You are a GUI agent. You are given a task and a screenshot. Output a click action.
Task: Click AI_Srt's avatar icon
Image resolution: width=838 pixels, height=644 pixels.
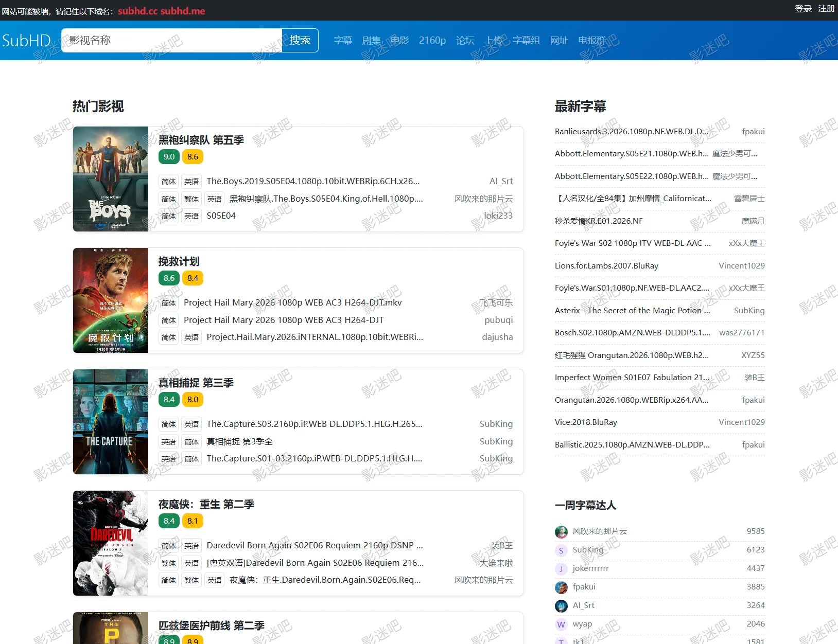pyautogui.click(x=561, y=606)
